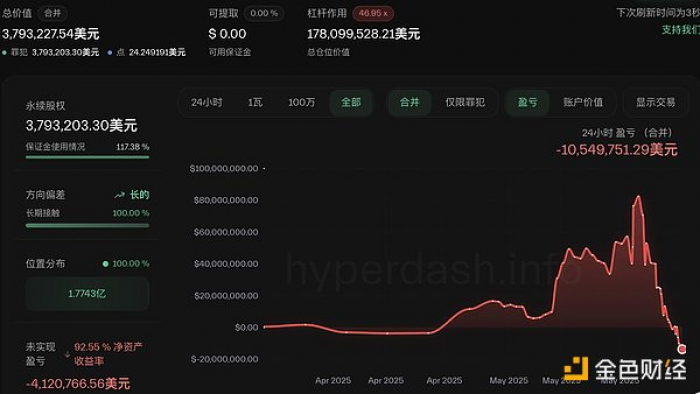Select the 24小时 time range
This screenshot has width=700, height=394.
(x=206, y=103)
